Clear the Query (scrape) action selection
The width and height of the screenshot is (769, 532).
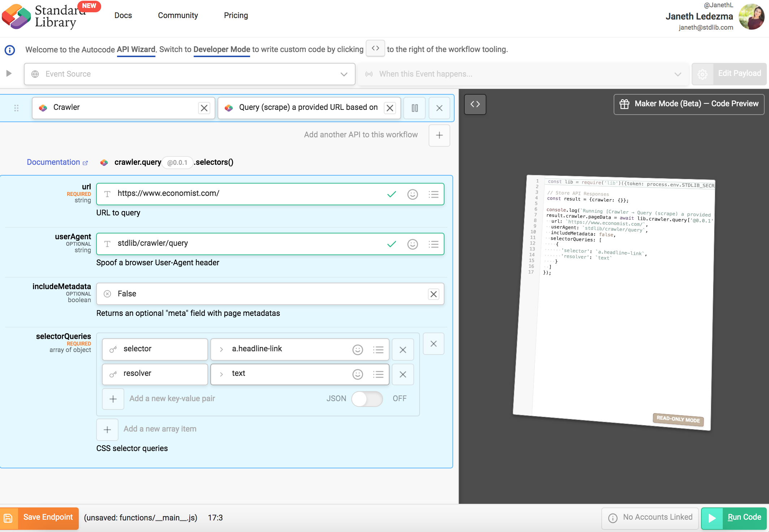tap(390, 108)
